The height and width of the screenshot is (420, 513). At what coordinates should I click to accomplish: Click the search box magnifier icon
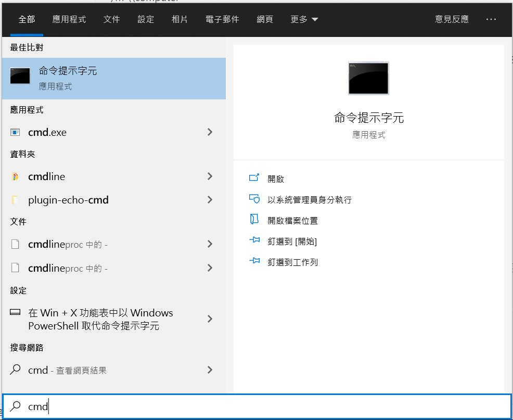point(15,406)
